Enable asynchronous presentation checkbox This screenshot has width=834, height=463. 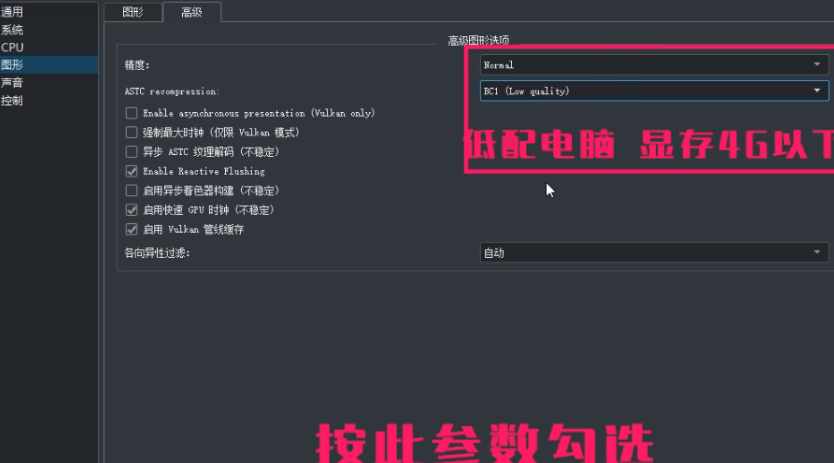pos(131,113)
